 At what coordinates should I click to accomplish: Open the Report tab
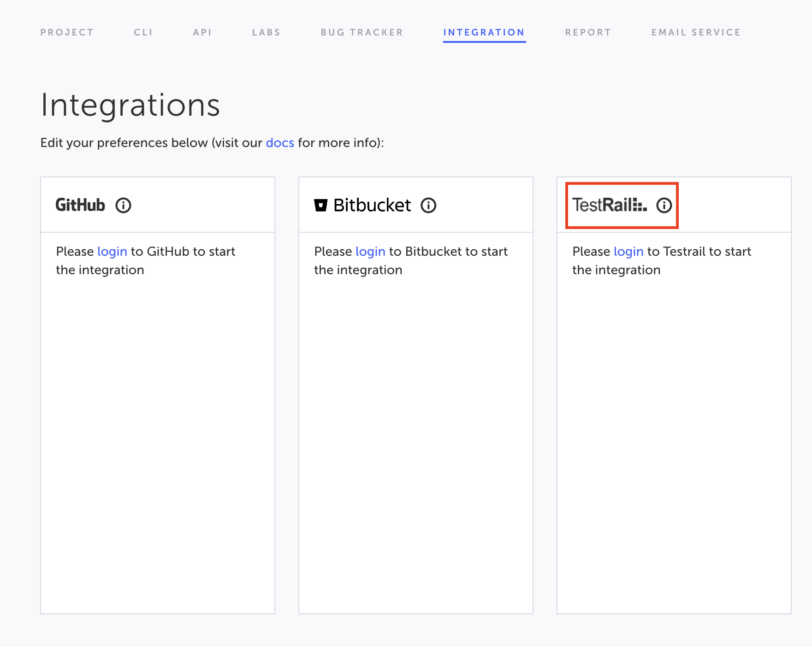coord(588,32)
